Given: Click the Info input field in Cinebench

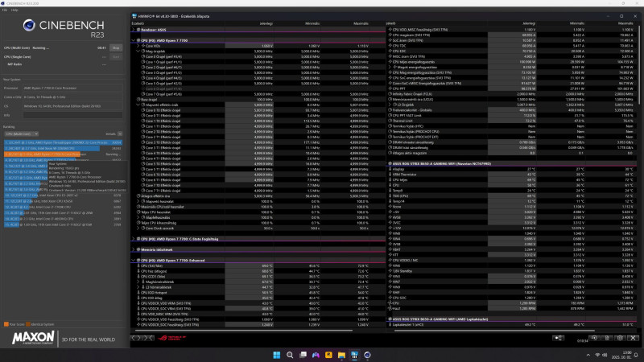Looking at the screenshot, I should [x=73, y=115].
